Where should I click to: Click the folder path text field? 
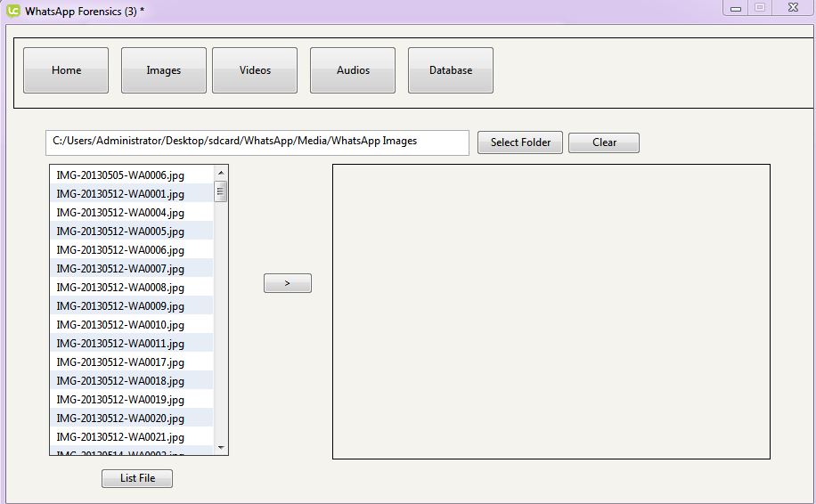tap(257, 142)
